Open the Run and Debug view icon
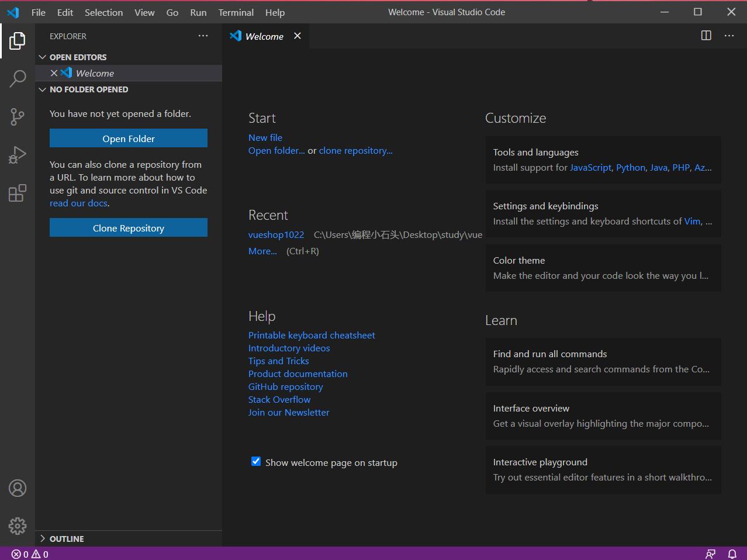Viewport: 747px width, 560px height. (18, 154)
